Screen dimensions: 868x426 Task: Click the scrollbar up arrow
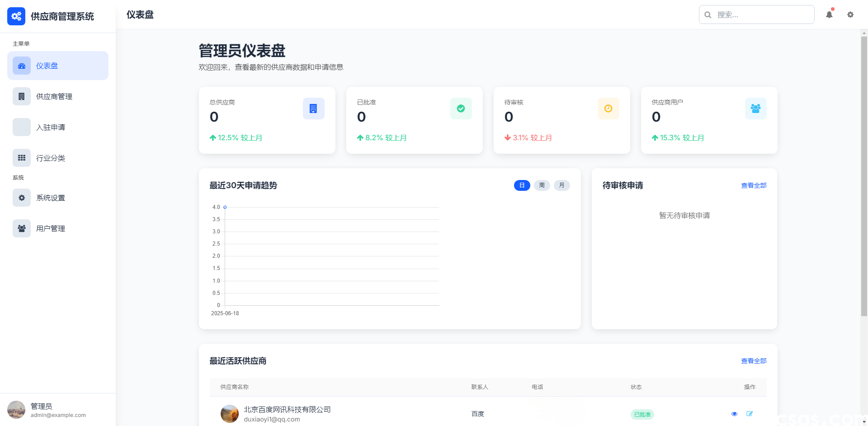pos(864,33)
